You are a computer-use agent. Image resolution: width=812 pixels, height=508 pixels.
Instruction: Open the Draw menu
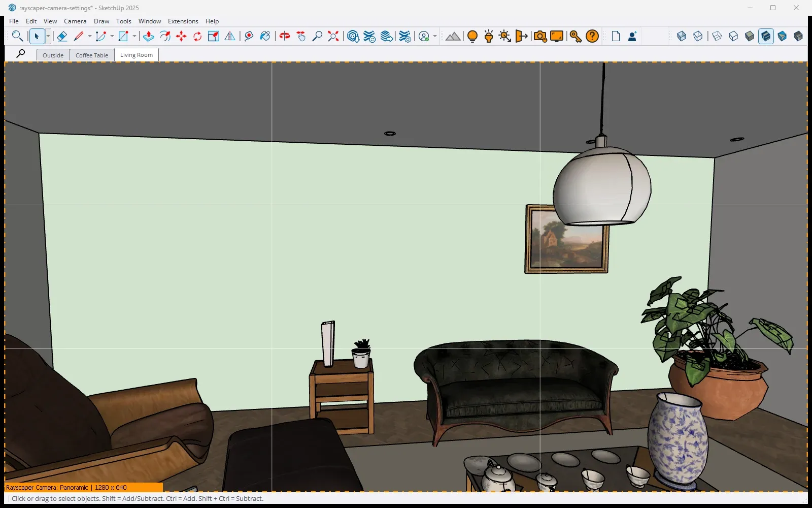[101, 21]
